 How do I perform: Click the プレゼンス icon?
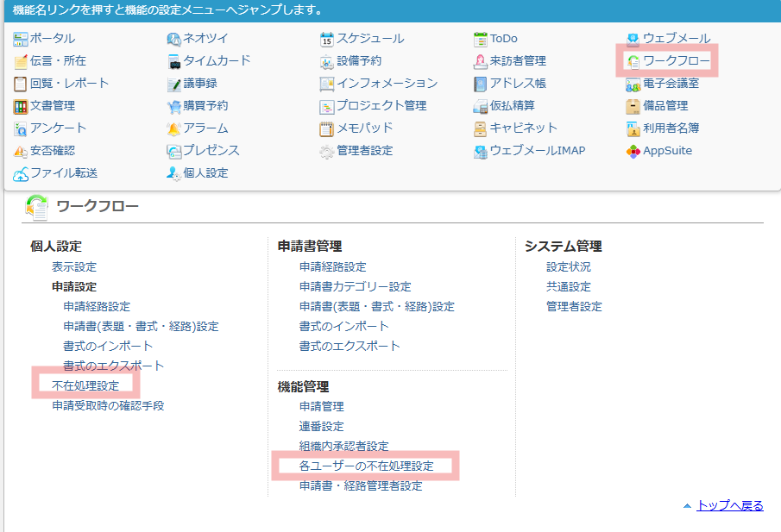click(173, 151)
